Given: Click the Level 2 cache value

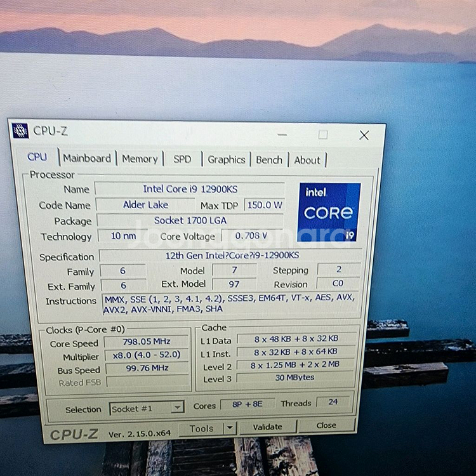Looking at the screenshot, I should 295,365.
